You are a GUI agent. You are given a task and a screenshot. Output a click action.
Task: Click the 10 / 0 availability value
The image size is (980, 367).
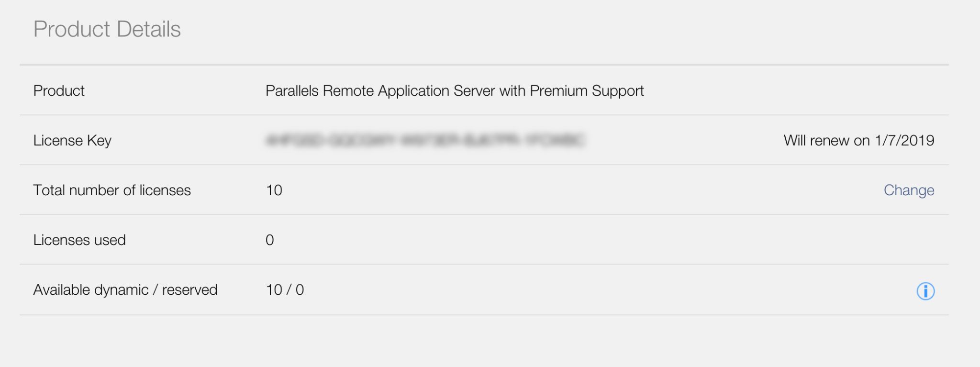tap(285, 290)
